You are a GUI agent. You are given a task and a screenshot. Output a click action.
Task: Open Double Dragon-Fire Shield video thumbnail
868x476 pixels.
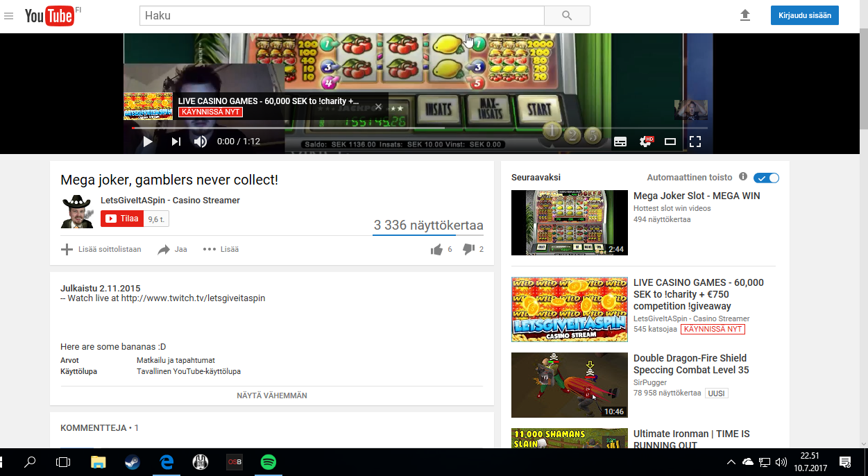point(570,385)
